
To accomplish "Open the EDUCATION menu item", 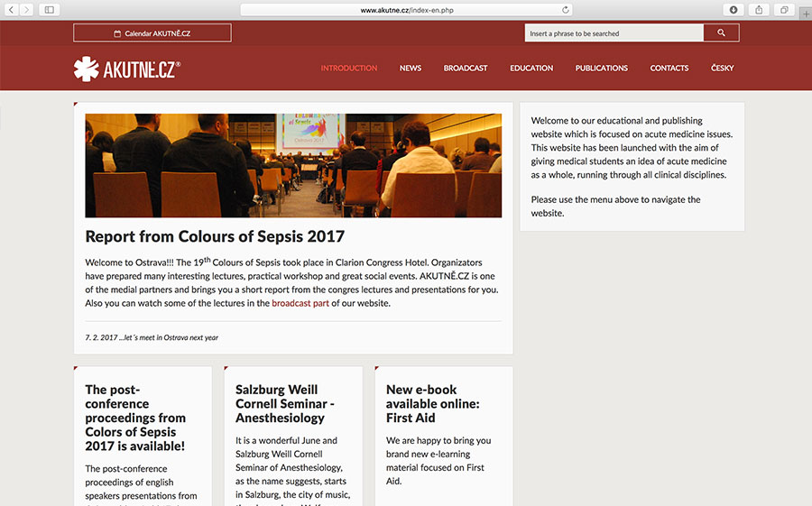I will [x=531, y=68].
